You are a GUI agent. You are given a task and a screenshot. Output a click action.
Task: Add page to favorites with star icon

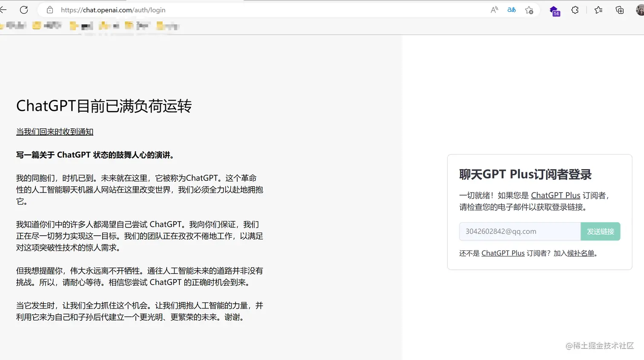click(x=529, y=10)
